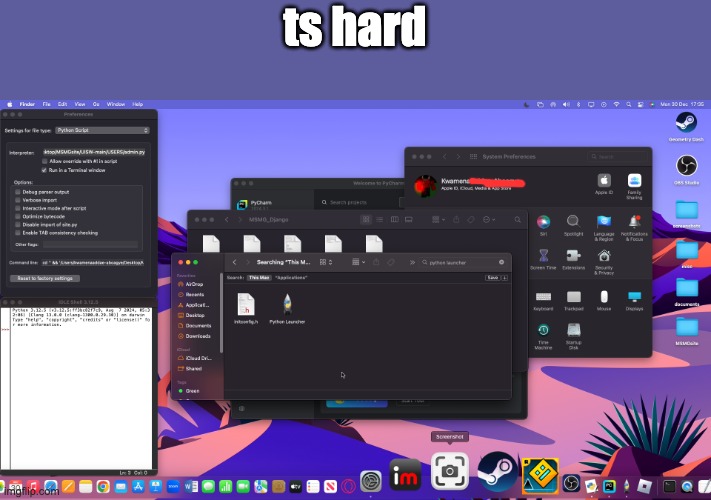711x500 pixels.
Task: Click 'Reset to factory settings' button
Action: click(45, 278)
